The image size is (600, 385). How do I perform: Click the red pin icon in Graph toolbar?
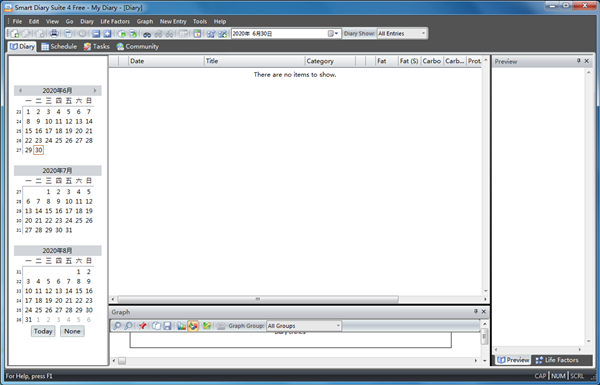pyautogui.click(x=143, y=326)
